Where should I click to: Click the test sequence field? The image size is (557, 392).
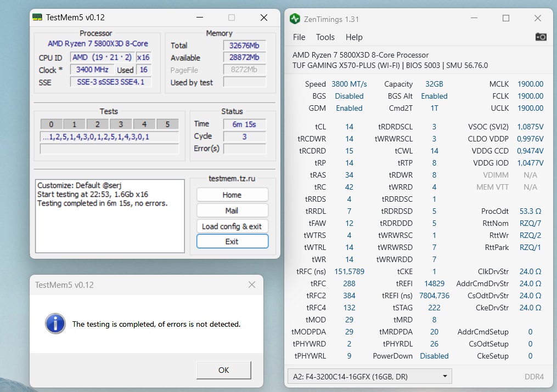[109, 137]
